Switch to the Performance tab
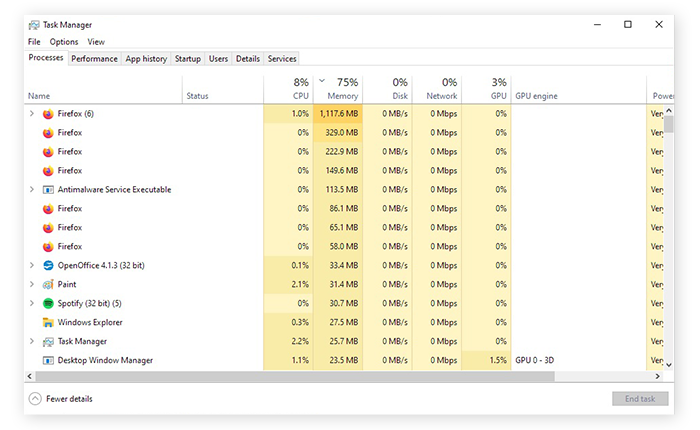 tap(94, 59)
